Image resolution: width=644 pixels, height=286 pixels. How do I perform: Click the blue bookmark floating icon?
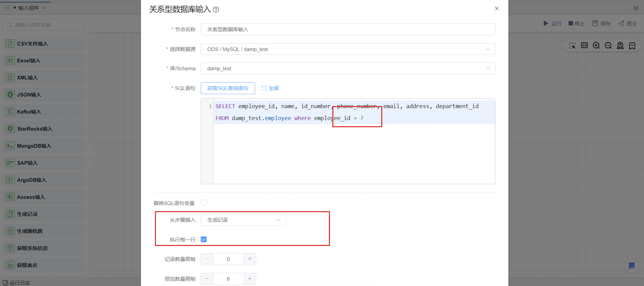pyautogui.click(x=631, y=266)
